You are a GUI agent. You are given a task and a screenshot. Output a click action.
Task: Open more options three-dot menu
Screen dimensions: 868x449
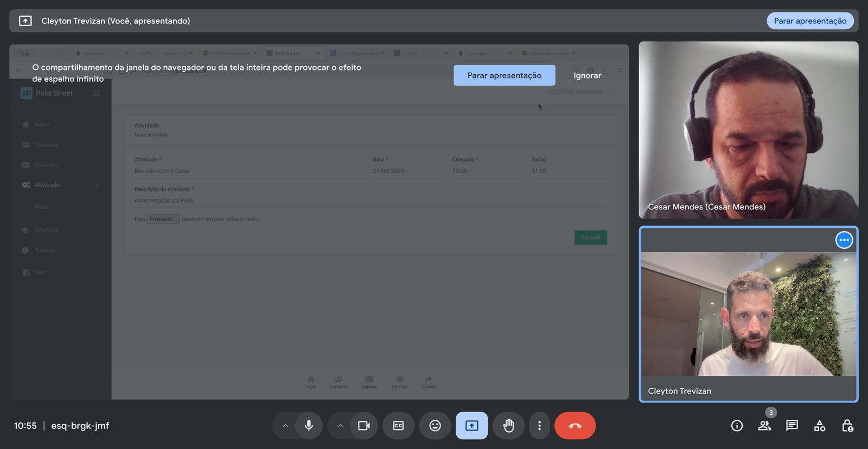point(539,426)
